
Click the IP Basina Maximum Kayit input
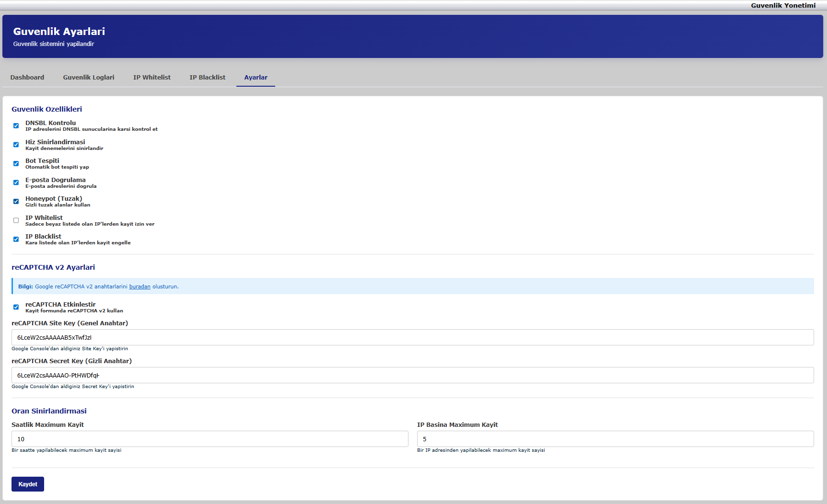tap(616, 439)
